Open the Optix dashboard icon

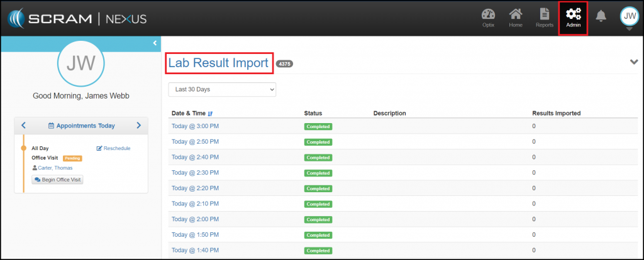487,18
